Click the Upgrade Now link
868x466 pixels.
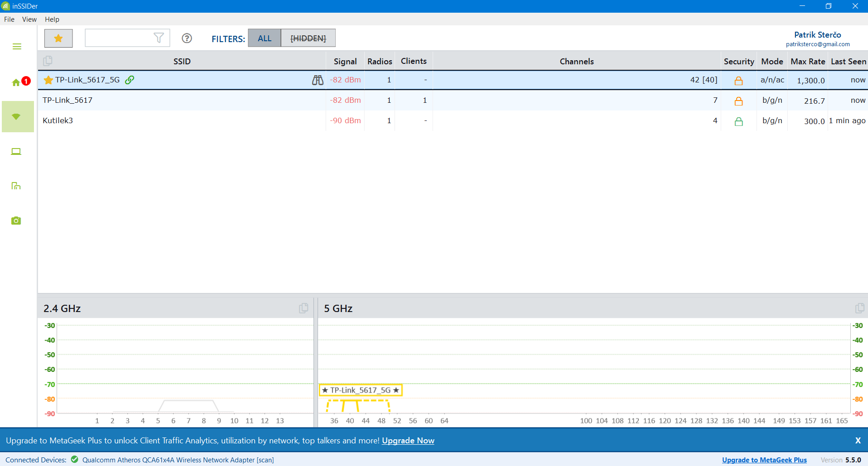point(408,441)
